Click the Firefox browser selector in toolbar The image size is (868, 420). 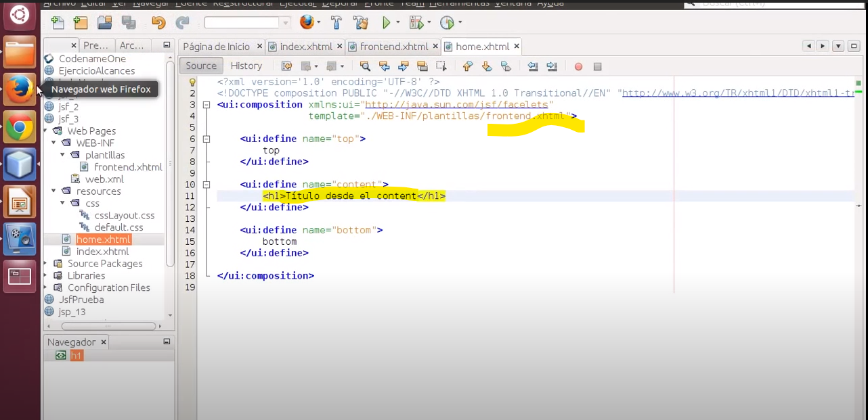tap(307, 22)
